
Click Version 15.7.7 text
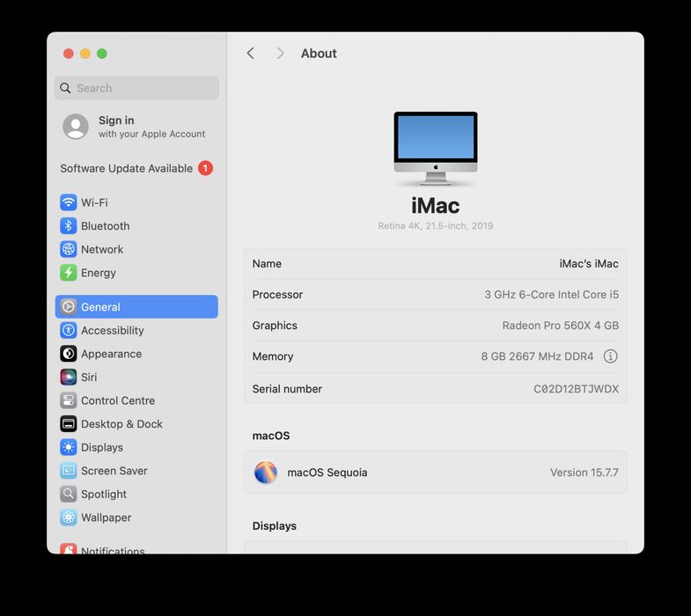(x=584, y=473)
